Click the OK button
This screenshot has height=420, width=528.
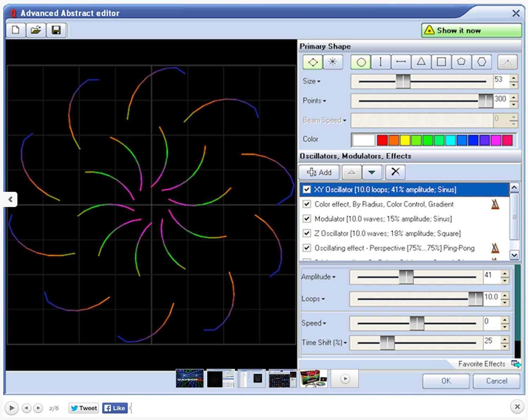click(446, 381)
